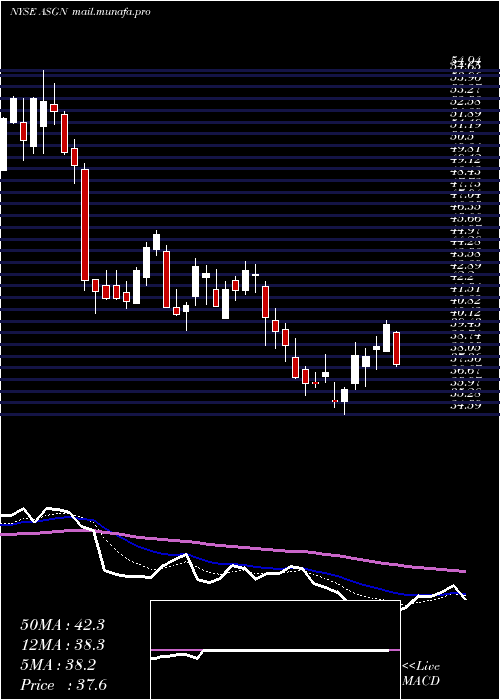Click the tallest red candlestick body
This screenshot has width=500, height=700.
(85, 225)
